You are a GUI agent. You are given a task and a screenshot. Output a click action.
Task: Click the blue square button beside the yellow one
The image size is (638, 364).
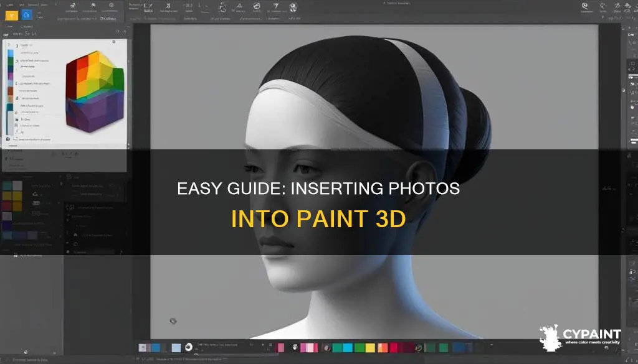point(26,15)
